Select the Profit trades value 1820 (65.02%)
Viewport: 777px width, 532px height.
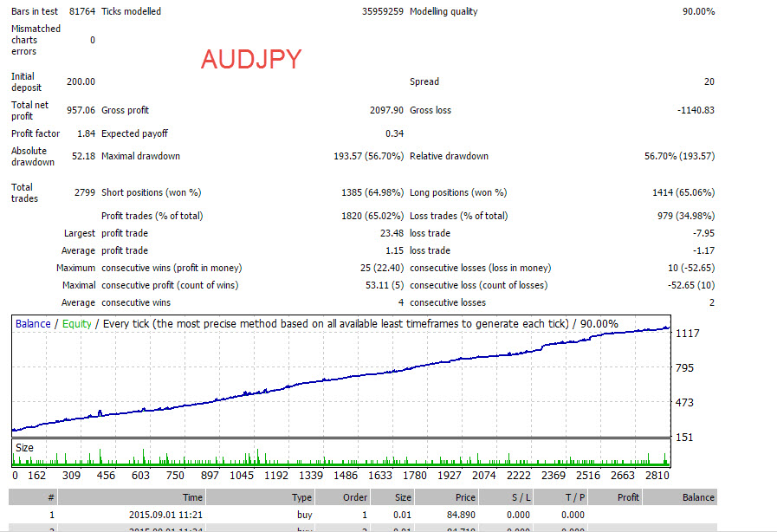(x=372, y=216)
